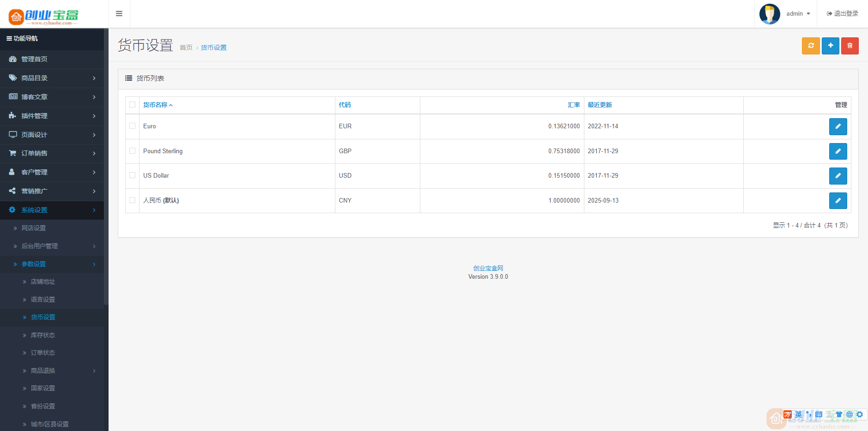Click the 首页 breadcrumb link
This screenshot has height=431, width=868.
pos(186,48)
